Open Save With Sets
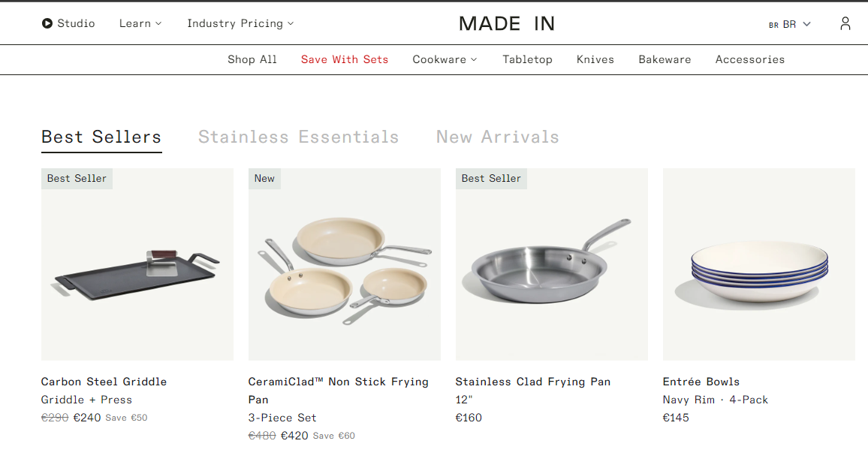Viewport: 868px width, 474px height. click(x=344, y=59)
